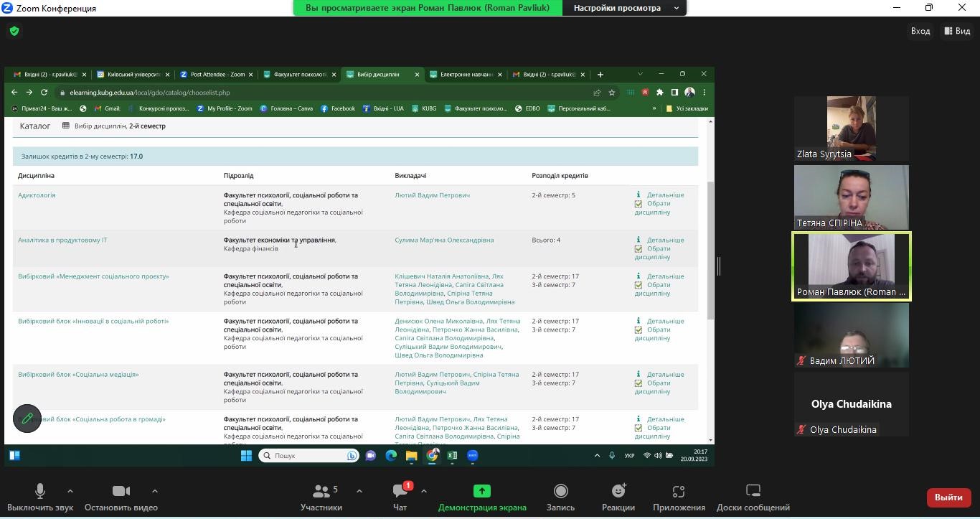980x519 pixels.
Task: Open Адиктологія discipline link
Action: click(37, 195)
